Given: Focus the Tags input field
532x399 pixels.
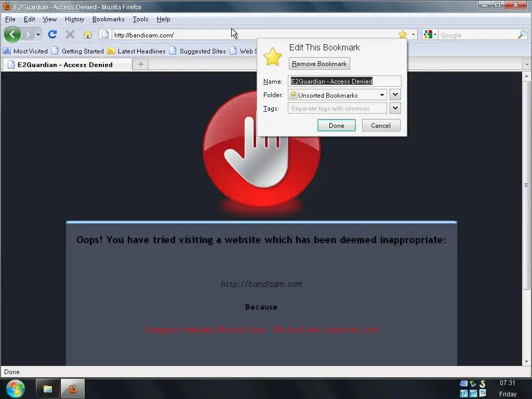Looking at the screenshot, I should pyautogui.click(x=337, y=108).
